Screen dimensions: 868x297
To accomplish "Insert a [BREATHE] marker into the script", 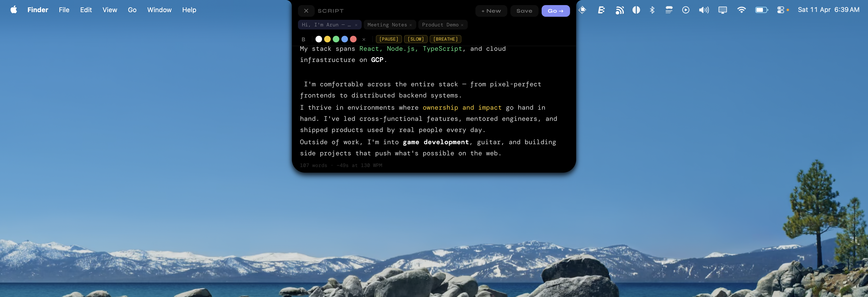I will (445, 39).
